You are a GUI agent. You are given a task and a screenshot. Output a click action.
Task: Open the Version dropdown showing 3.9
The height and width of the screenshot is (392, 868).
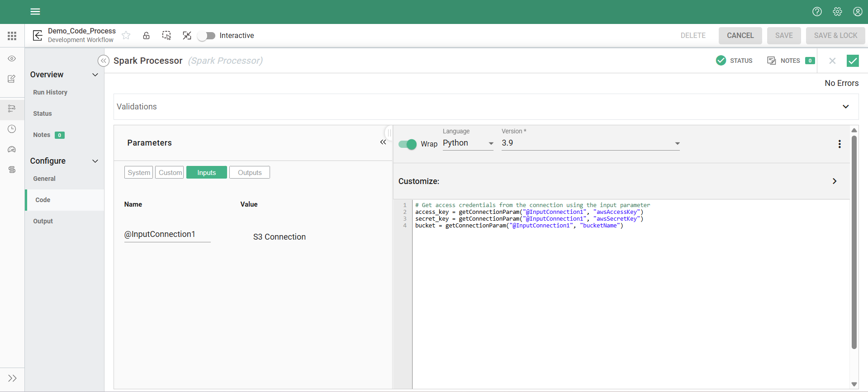coord(590,143)
